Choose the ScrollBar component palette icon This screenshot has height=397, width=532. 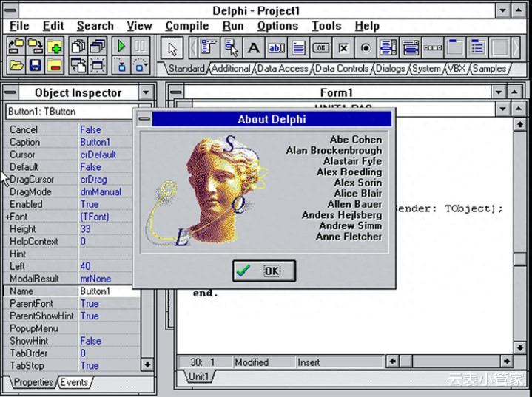point(432,49)
